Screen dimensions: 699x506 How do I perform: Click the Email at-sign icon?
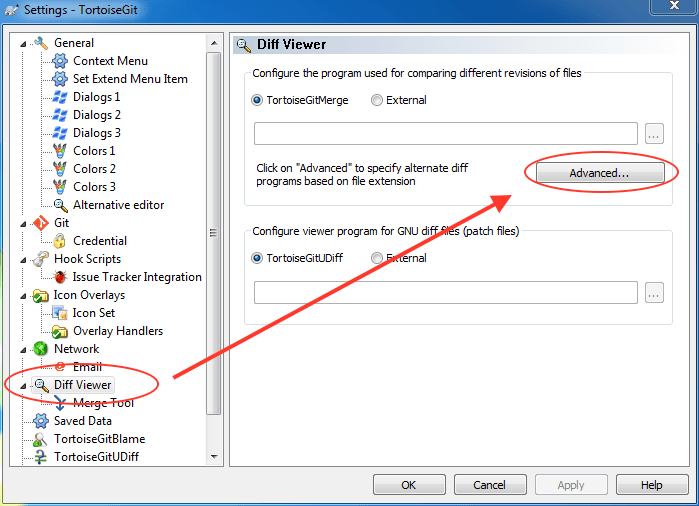click(60, 367)
